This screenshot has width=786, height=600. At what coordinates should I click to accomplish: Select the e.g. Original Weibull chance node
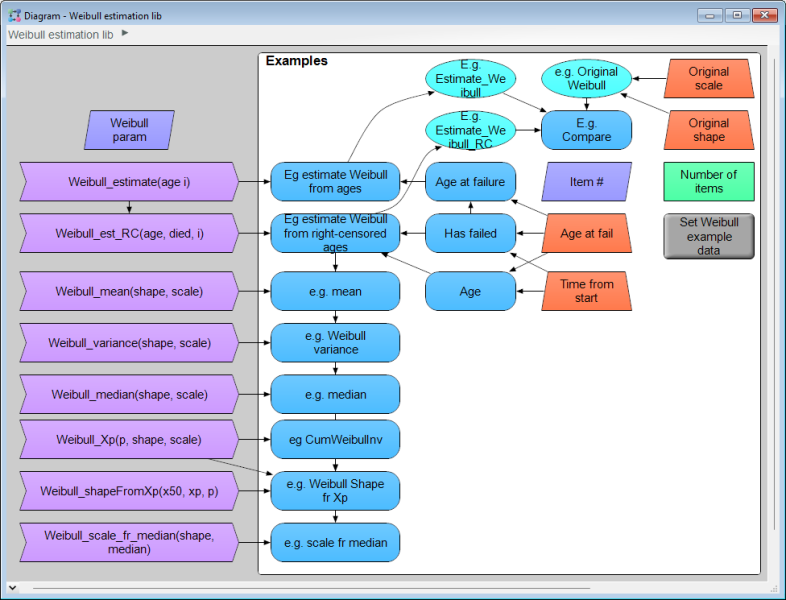pyautogui.click(x=586, y=79)
